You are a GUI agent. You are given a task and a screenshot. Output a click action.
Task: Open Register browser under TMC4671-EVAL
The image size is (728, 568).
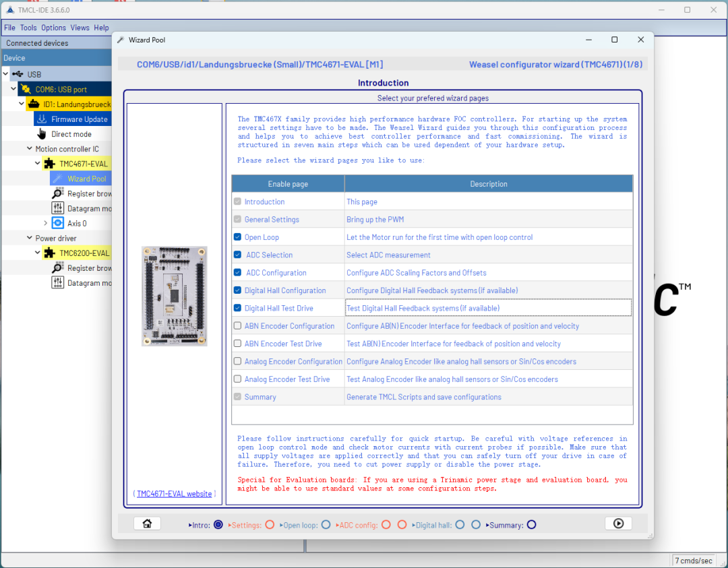tap(82, 193)
